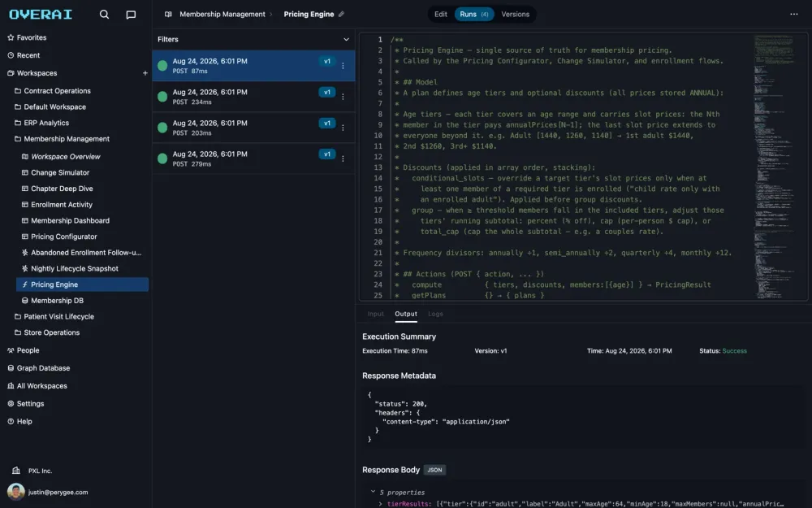Open Pricing Configurator page
This screenshot has width=812, height=508.
63,237
